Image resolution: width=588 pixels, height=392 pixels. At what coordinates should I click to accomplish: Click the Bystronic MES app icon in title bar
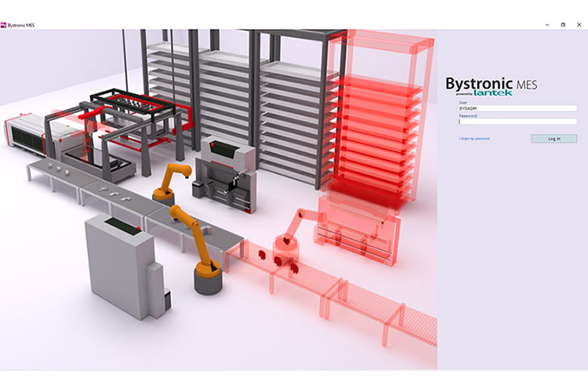click(3, 25)
